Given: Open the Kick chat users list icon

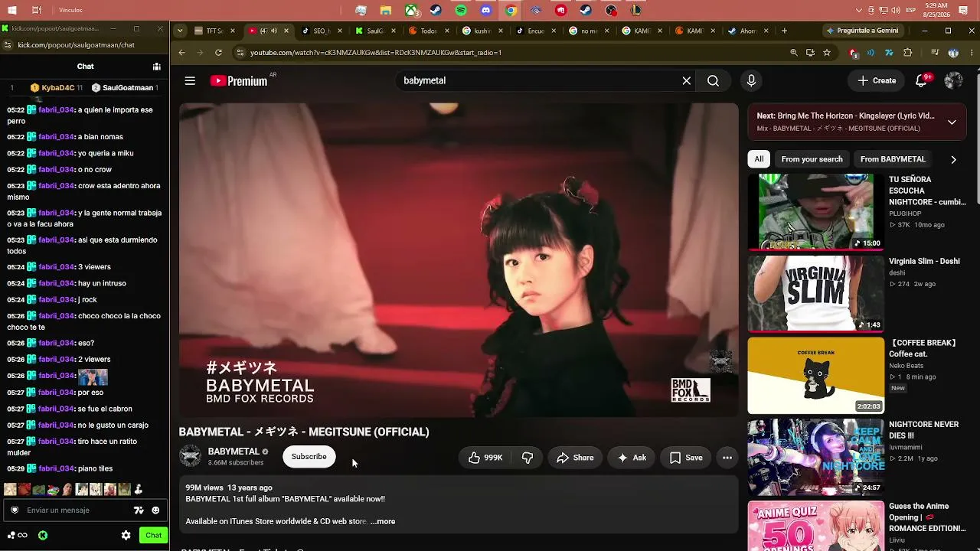Looking at the screenshot, I should click(x=156, y=67).
